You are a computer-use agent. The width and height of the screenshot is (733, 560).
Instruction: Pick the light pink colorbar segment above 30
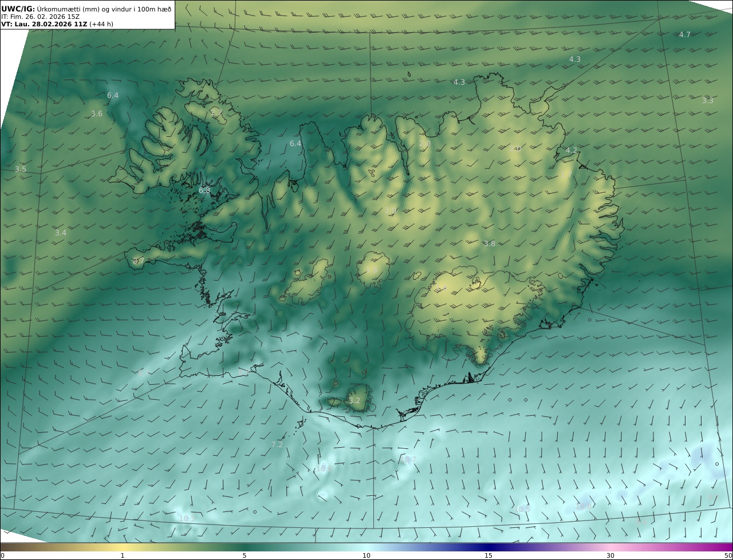pyautogui.click(x=610, y=547)
